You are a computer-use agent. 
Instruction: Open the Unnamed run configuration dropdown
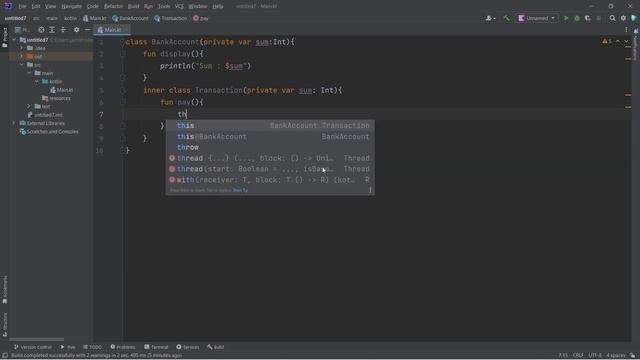pyautogui.click(x=537, y=18)
